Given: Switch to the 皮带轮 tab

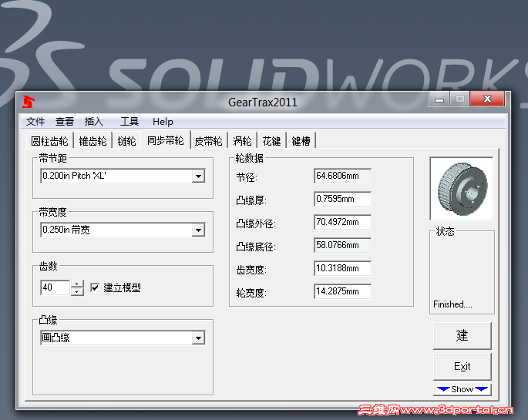Looking at the screenshot, I should (208, 141).
